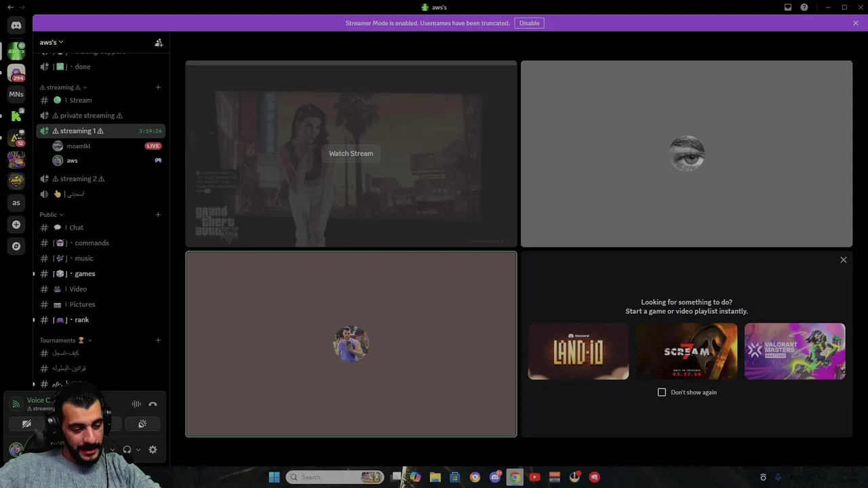Open Google Chrome from taskbar
Image resolution: width=868 pixels, height=488 pixels.
(x=515, y=477)
